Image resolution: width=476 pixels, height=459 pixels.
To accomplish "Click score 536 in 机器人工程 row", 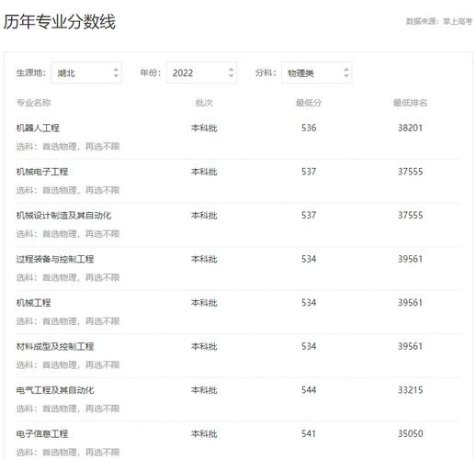I will 309,128.
